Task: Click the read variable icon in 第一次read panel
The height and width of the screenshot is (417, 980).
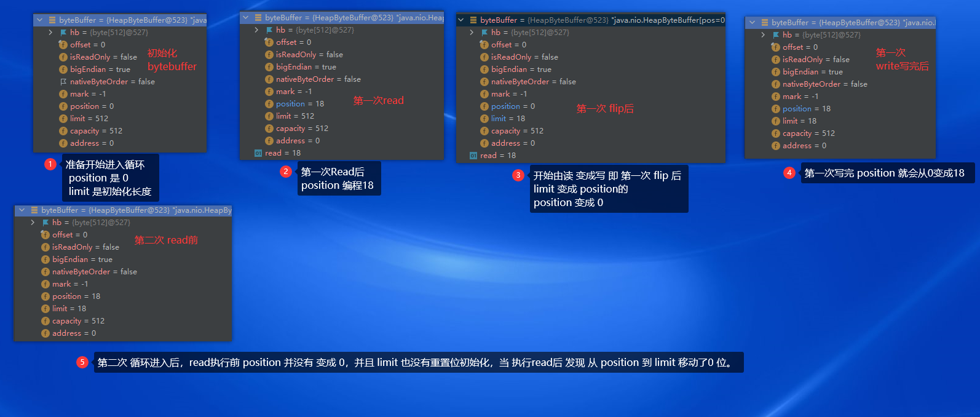Action: (258, 153)
